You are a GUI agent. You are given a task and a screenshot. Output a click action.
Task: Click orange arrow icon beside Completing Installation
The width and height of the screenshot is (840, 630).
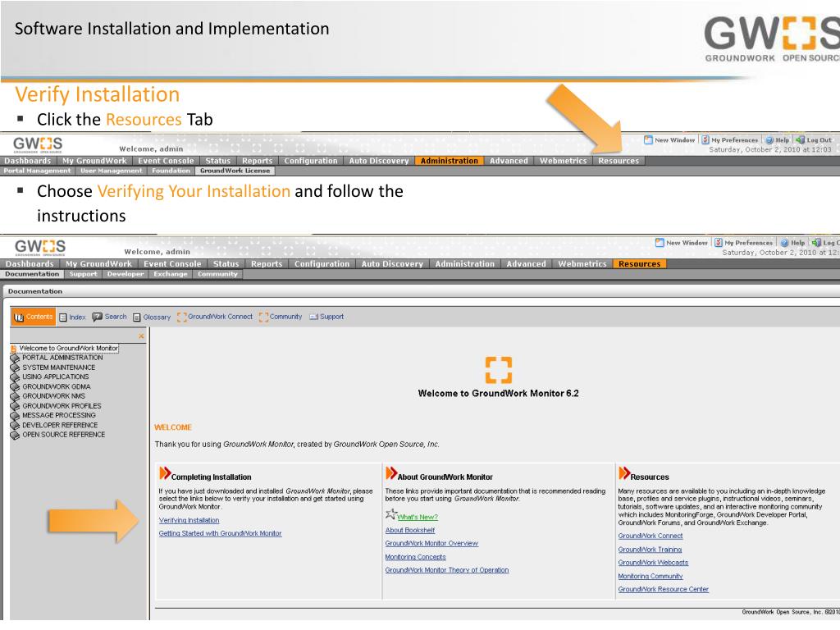tap(165, 473)
